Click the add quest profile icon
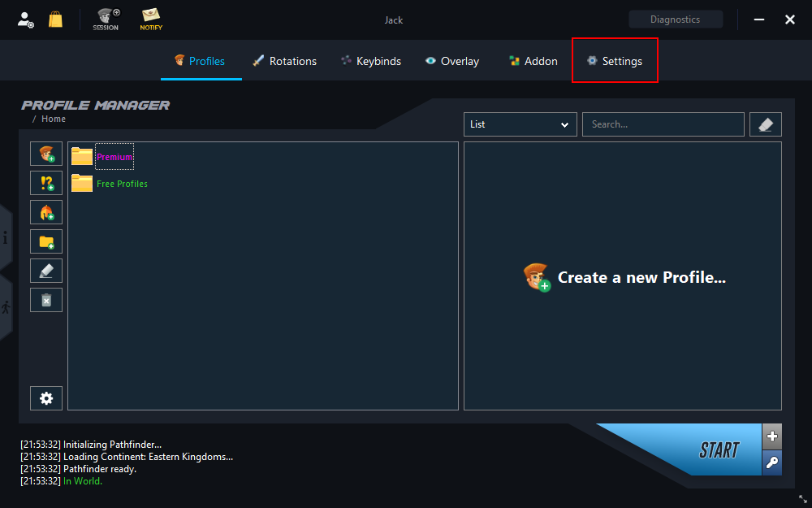The height and width of the screenshot is (508, 812). [x=46, y=183]
